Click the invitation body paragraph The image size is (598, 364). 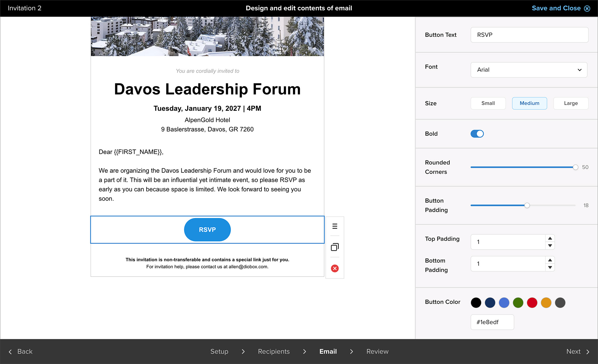205,185
